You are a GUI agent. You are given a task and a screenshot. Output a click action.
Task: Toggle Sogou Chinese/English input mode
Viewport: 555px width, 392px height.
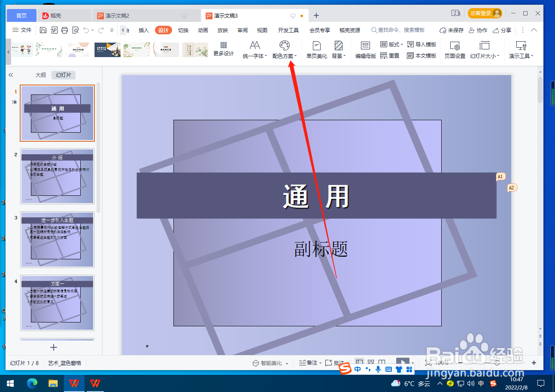358,369
